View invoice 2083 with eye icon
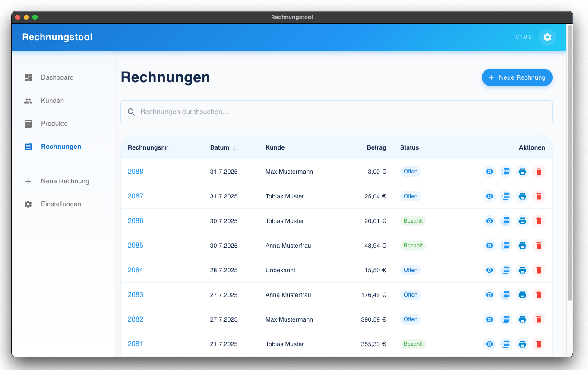This screenshot has width=588, height=370. [x=490, y=295]
